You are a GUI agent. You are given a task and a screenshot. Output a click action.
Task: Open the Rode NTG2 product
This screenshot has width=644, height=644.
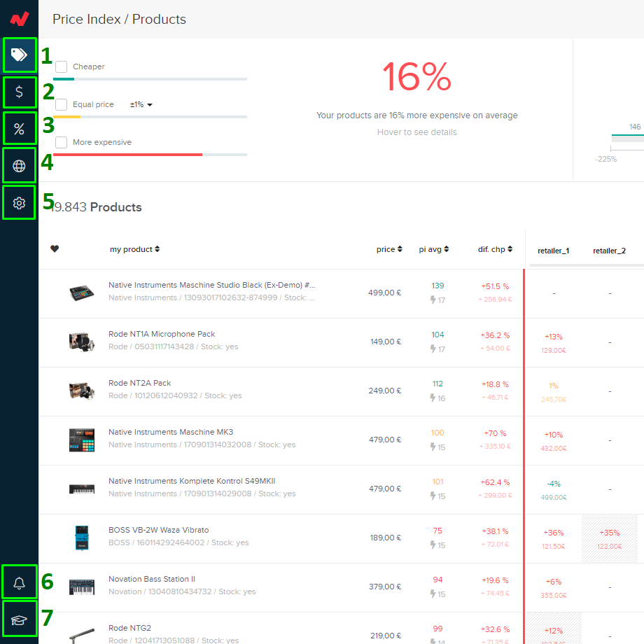pos(129,628)
